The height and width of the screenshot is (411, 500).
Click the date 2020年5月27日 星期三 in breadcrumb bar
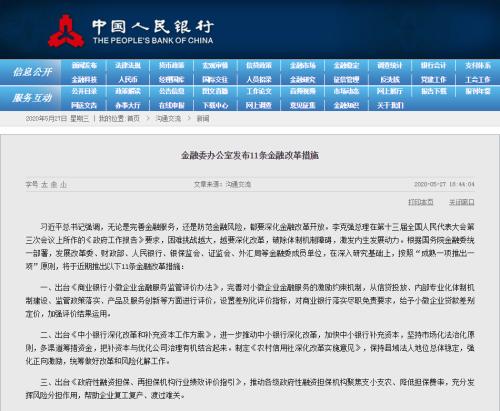(x=57, y=118)
